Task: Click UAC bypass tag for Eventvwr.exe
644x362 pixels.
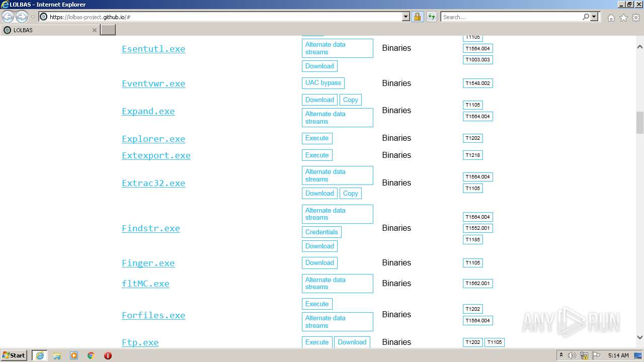Action: [x=323, y=83]
